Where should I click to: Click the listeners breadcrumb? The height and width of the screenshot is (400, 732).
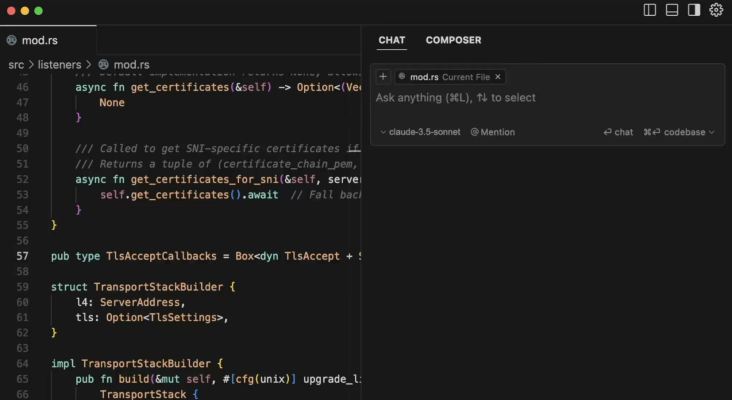coord(59,64)
